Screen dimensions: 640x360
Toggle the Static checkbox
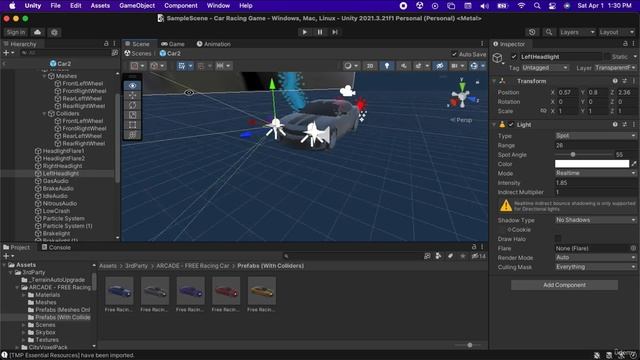coord(608,57)
